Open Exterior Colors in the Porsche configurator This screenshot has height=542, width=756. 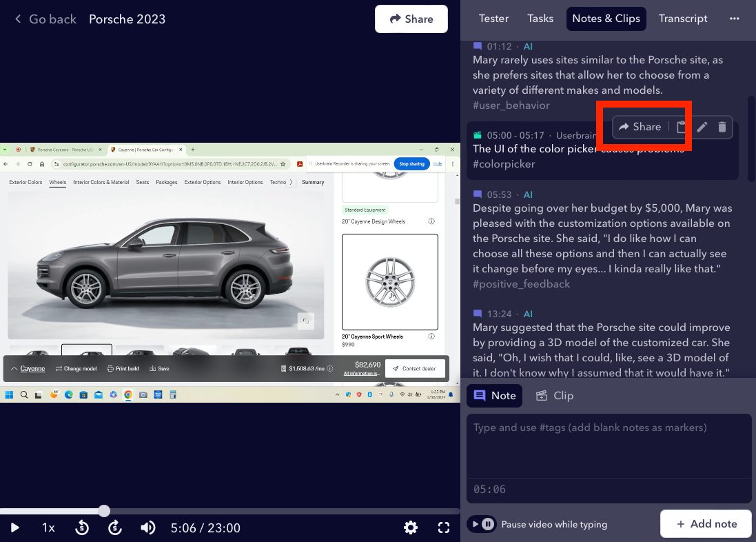point(25,183)
